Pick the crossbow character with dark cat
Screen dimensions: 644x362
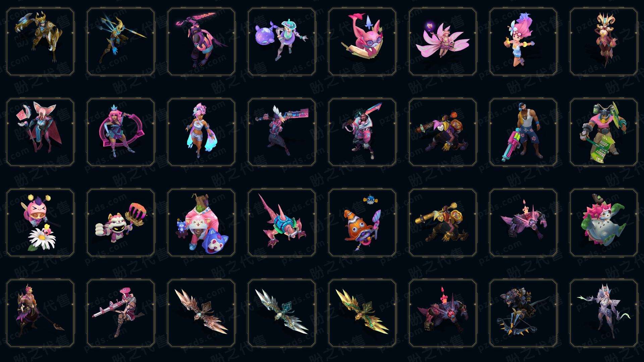[523, 313]
